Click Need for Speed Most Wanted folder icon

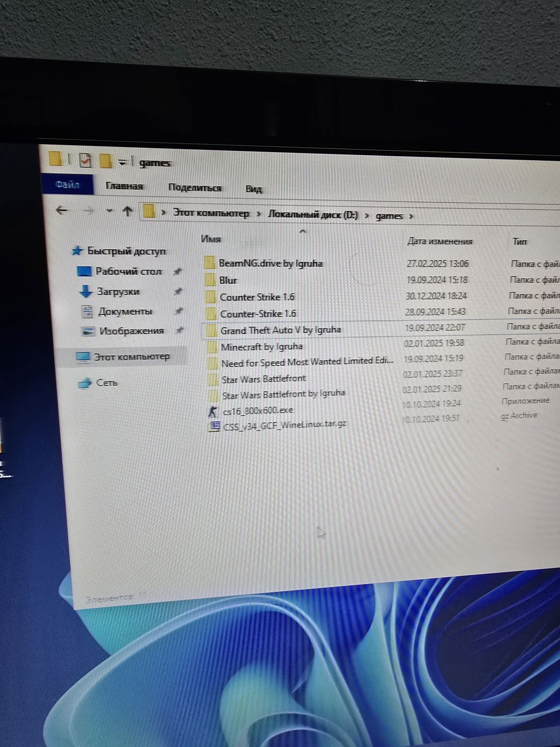tap(212, 363)
